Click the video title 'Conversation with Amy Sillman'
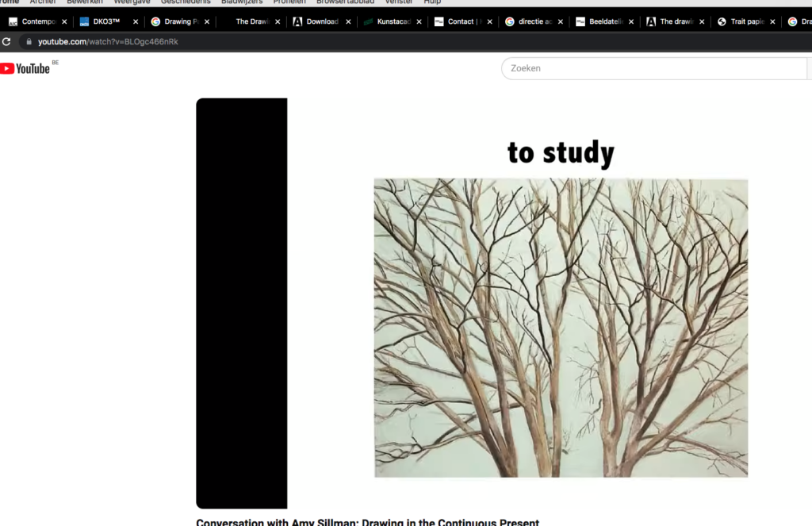 click(x=368, y=522)
